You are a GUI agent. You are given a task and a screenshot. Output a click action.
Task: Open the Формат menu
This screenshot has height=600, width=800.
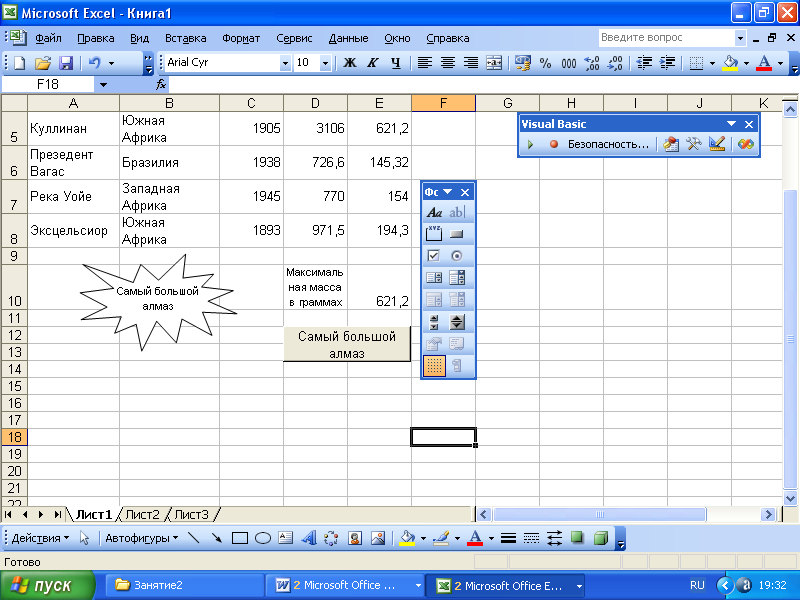pos(241,38)
